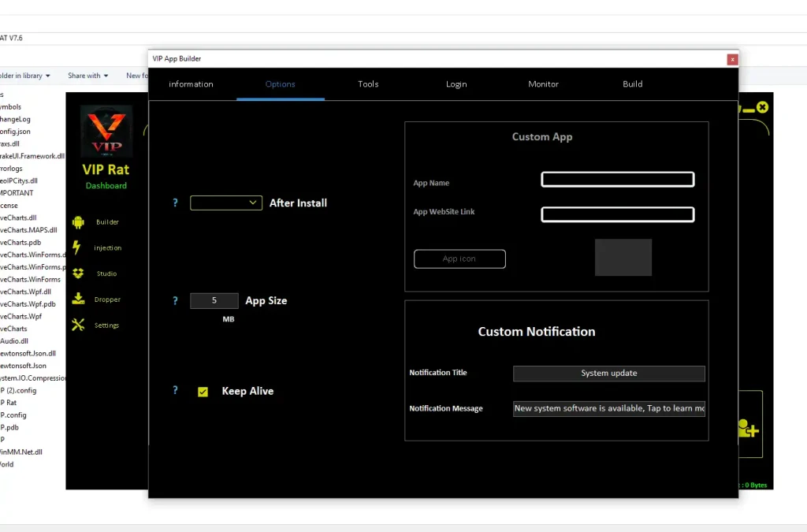Click the question mark next to App Size
This screenshot has height=532, width=807.
[175, 300]
